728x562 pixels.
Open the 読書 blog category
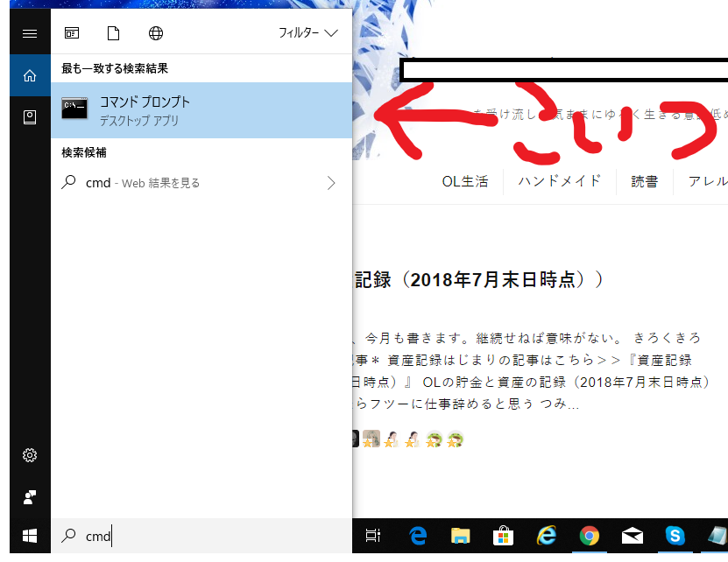click(645, 181)
